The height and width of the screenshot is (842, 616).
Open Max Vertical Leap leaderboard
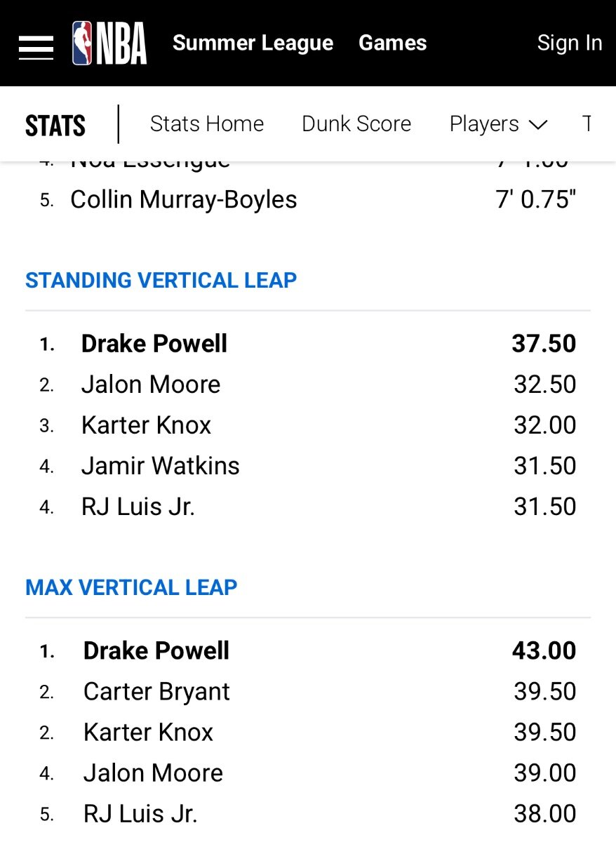pyautogui.click(x=131, y=587)
